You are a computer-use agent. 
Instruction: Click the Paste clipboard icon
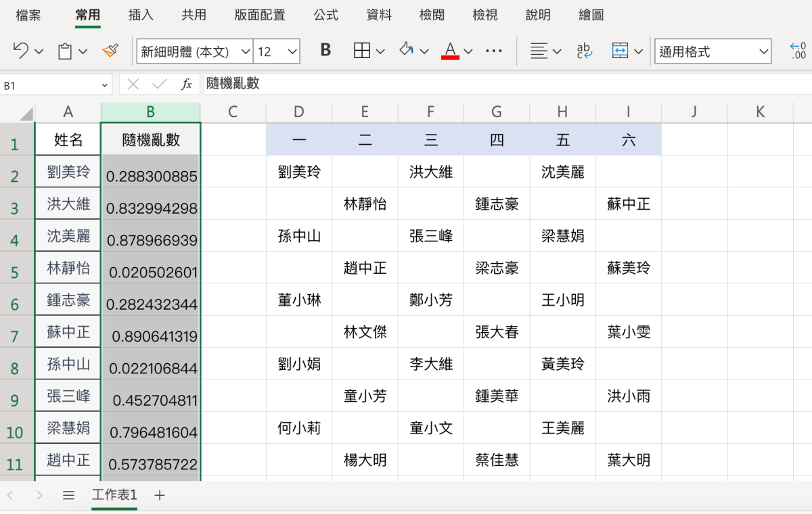coord(65,51)
